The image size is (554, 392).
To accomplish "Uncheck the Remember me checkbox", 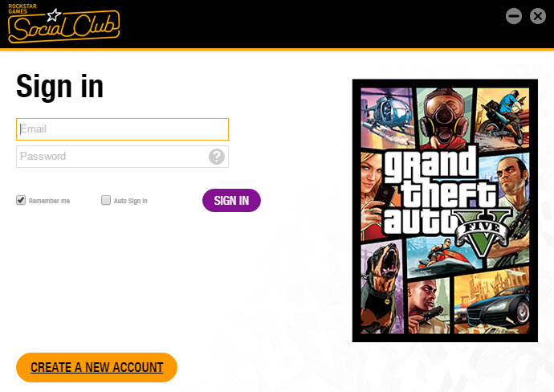I will click(21, 200).
